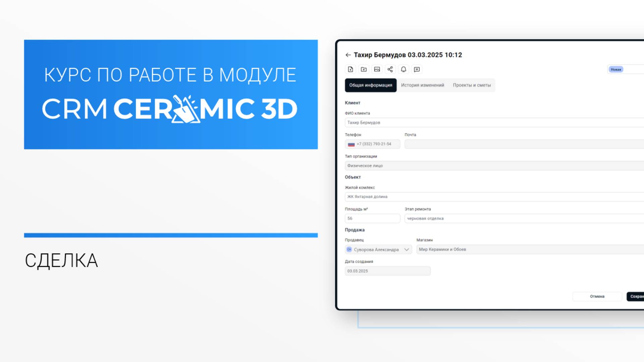Click the folder icon in the toolbar
Screen dimensions: 644x362
pos(364,69)
